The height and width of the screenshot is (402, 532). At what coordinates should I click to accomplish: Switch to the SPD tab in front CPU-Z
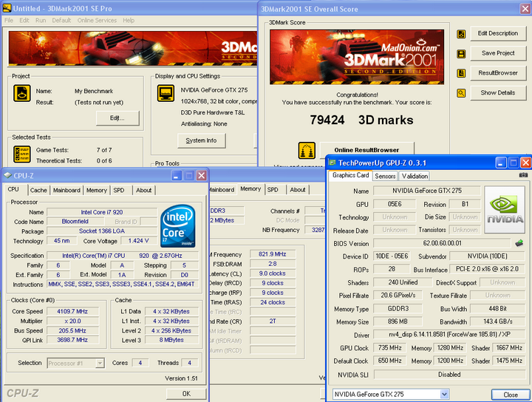pyautogui.click(x=119, y=191)
